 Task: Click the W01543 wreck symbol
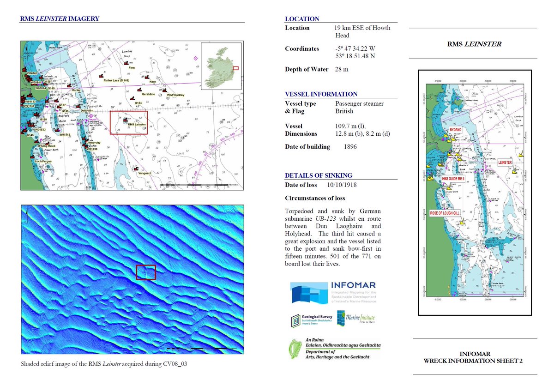[x=57, y=130]
